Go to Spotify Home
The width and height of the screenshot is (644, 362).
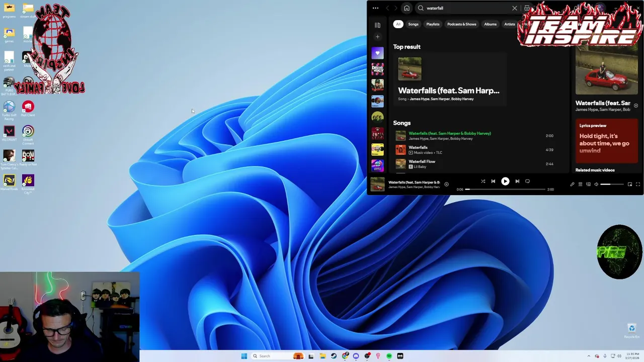[407, 8]
